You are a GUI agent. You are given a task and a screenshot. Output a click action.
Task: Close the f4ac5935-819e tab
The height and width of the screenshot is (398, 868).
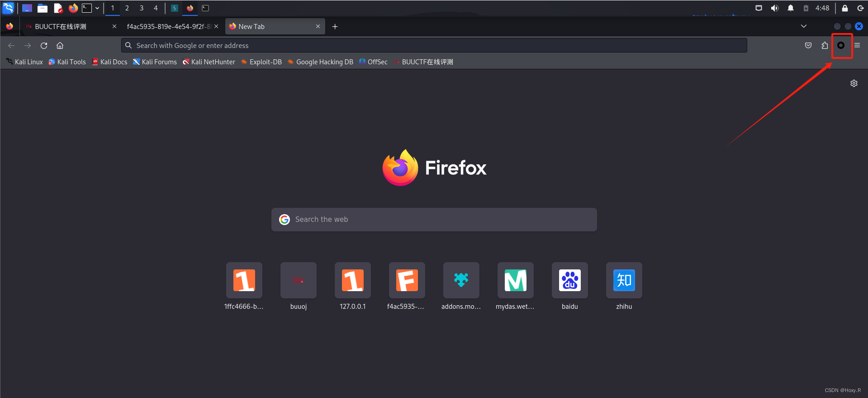(x=216, y=27)
